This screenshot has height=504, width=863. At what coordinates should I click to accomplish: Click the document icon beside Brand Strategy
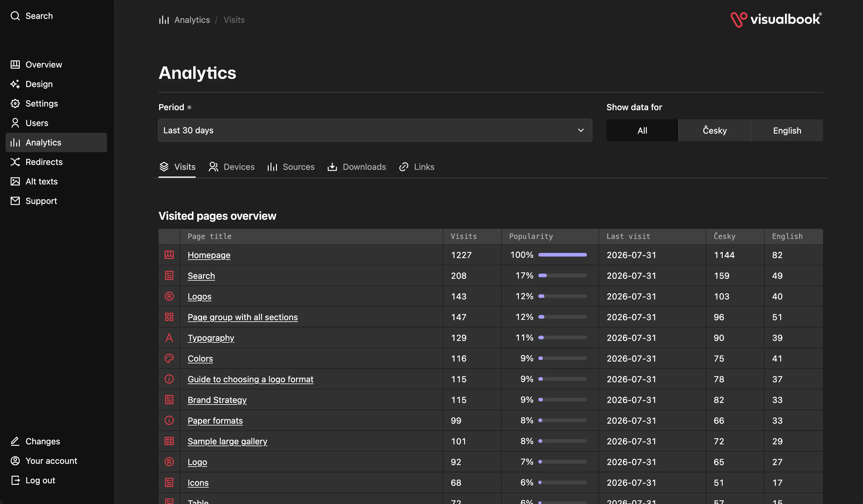169,400
